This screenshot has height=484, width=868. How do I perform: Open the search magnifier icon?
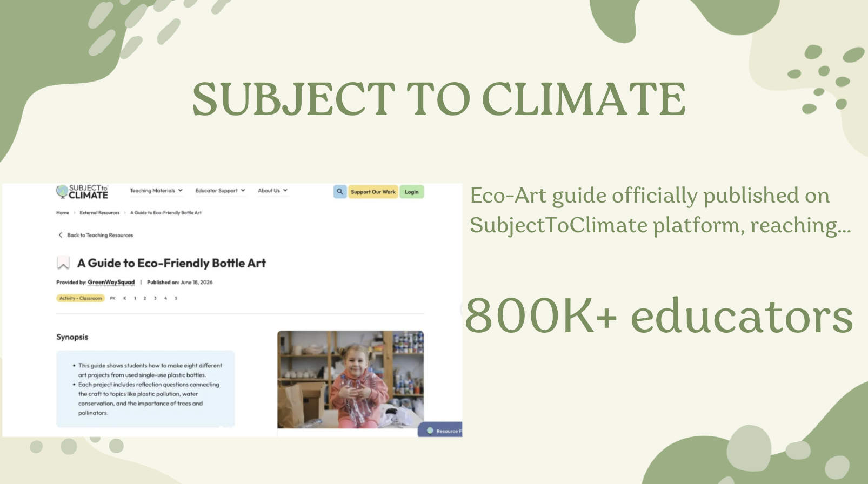point(340,192)
